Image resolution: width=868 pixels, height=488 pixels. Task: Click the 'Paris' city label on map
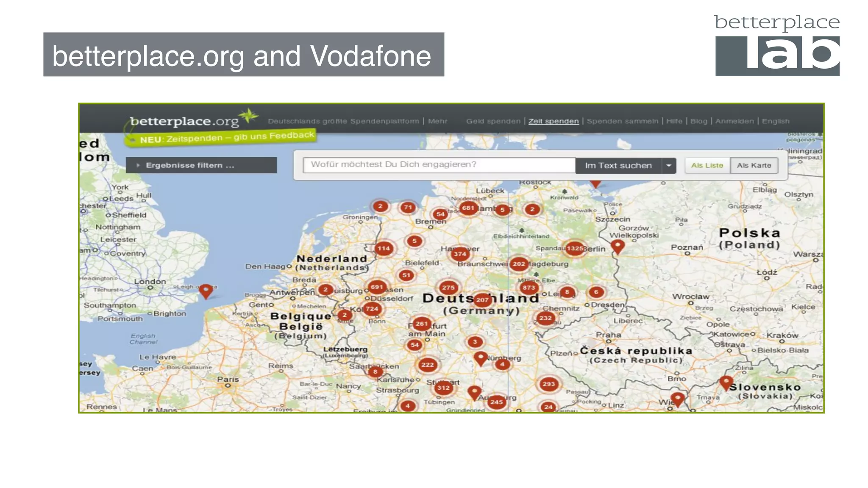coord(228,379)
